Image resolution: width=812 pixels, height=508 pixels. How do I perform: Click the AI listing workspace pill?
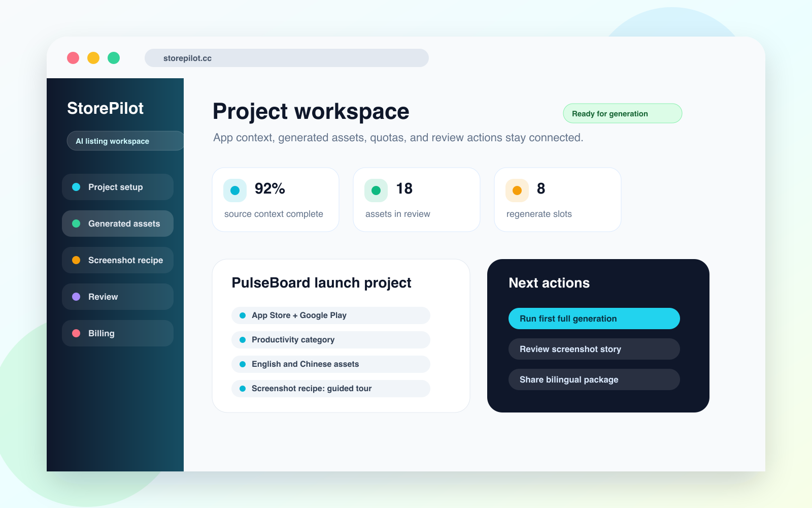(125, 141)
